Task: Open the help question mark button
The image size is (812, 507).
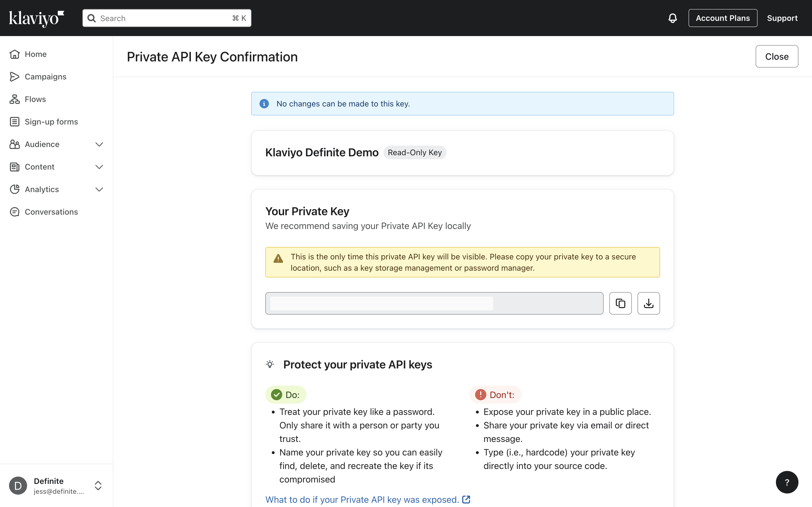Action: (787, 482)
